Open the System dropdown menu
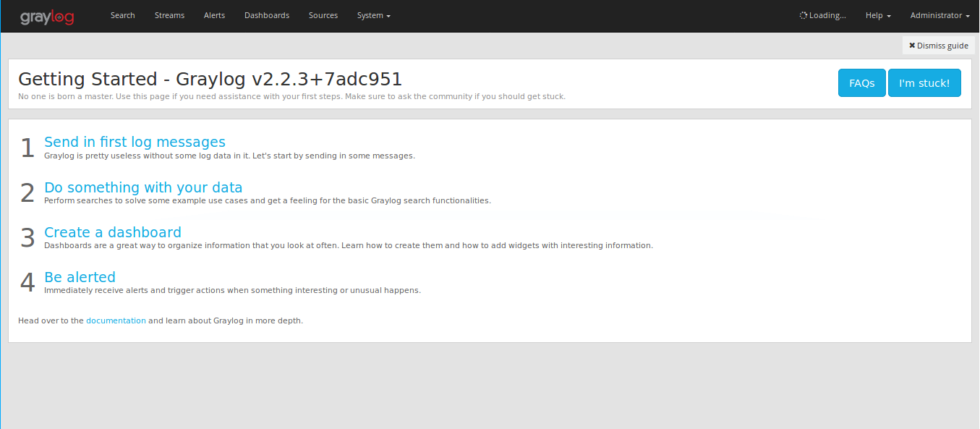This screenshot has height=429, width=980. pyautogui.click(x=373, y=15)
